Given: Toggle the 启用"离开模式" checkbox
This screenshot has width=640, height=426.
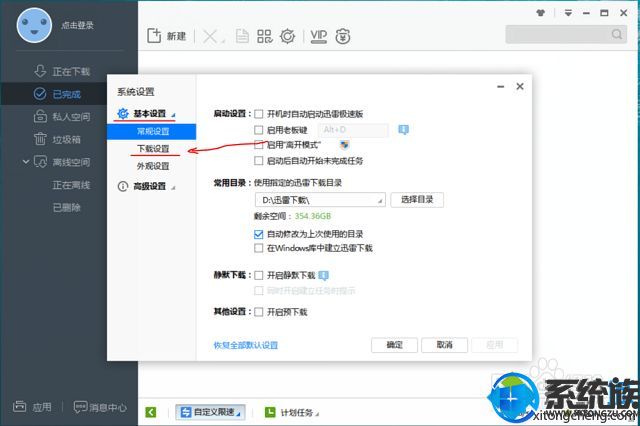Looking at the screenshot, I should [258, 144].
